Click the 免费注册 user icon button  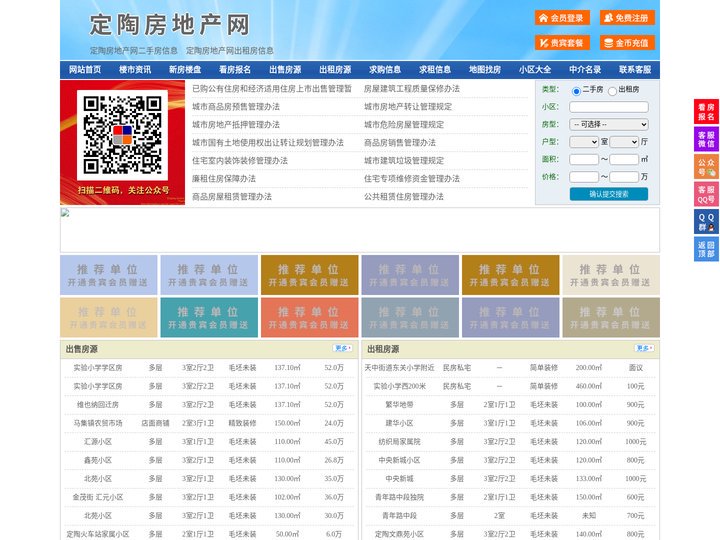click(x=627, y=18)
